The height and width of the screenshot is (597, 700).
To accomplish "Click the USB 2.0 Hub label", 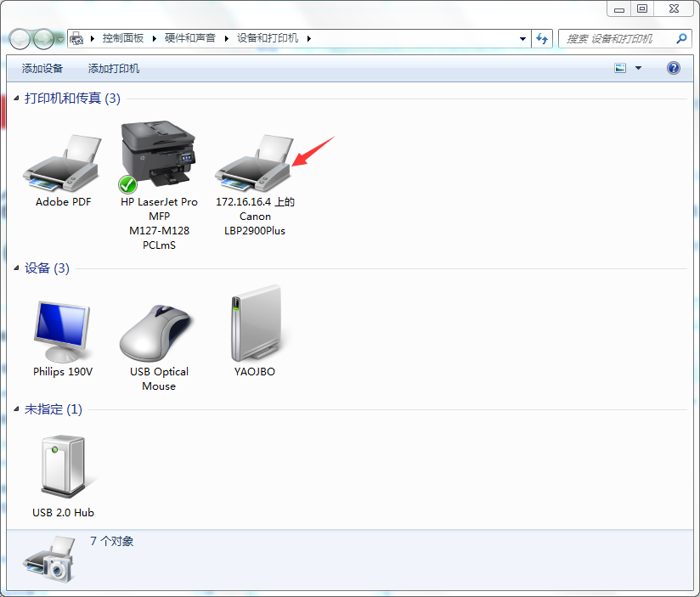I will click(x=63, y=513).
